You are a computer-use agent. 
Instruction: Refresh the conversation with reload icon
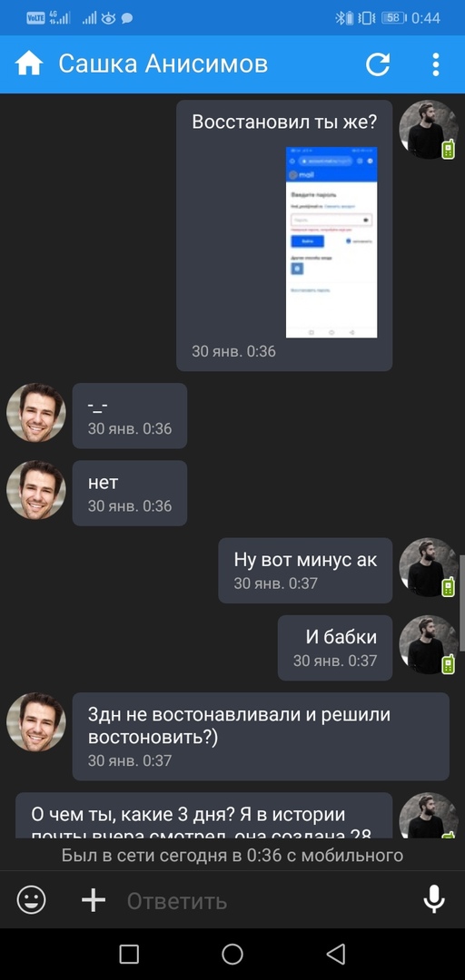click(378, 64)
